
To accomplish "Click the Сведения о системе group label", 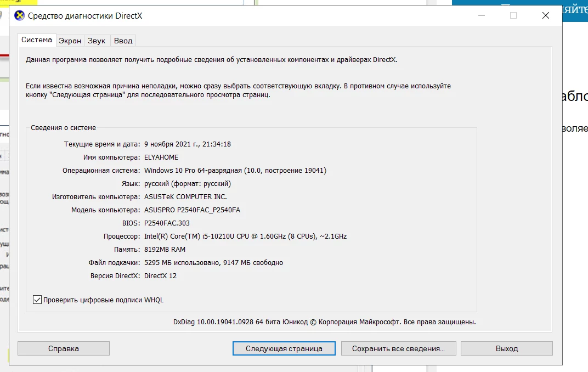I will coord(64,127).
